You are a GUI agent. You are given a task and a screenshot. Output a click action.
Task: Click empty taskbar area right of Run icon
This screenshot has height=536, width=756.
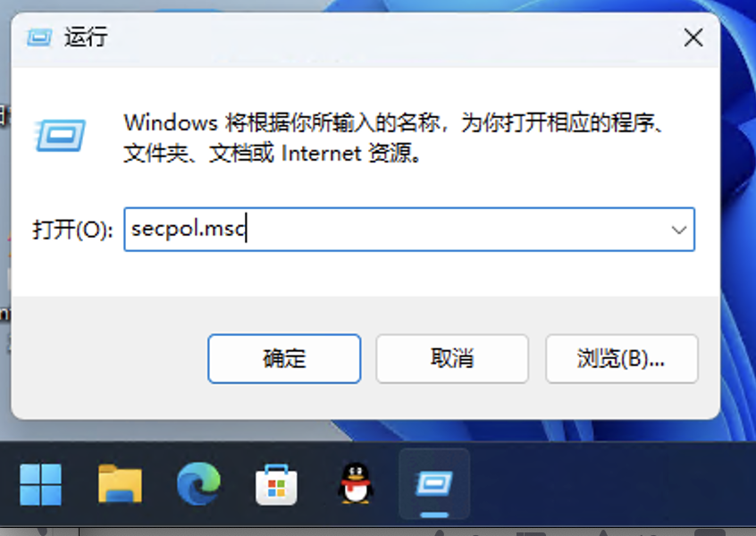(x=612, y=484)
